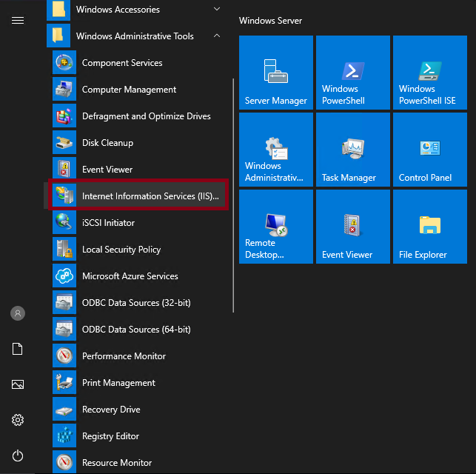Select the 'Microsoft Azure Services' label
The width and height of the screenshot is (476, 474).
click(x=130, y=276)
